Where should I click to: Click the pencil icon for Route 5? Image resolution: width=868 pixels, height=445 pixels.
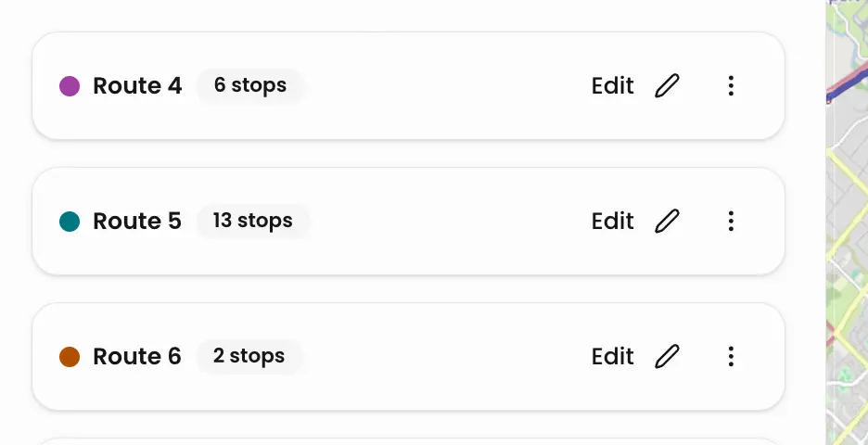coord(667,222)
